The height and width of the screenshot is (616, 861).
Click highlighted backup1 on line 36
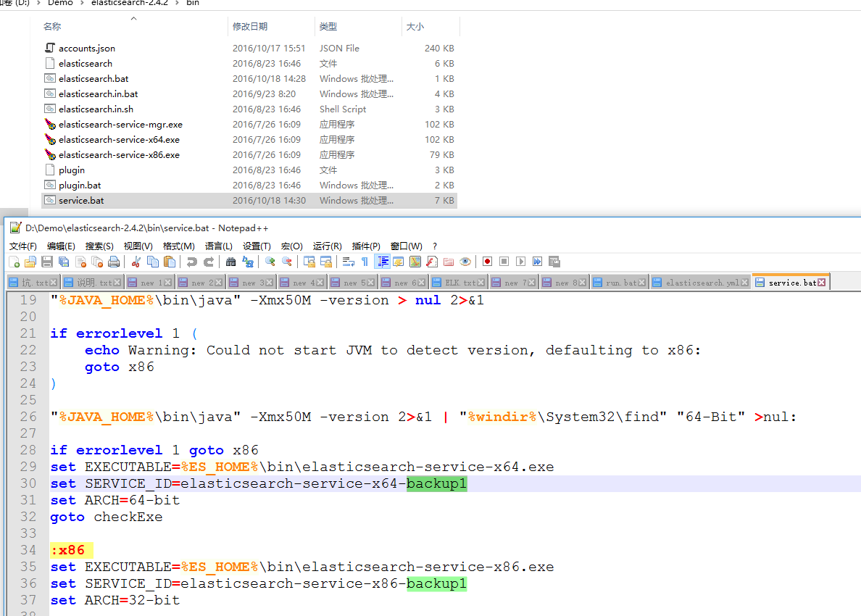coord(436,583)
